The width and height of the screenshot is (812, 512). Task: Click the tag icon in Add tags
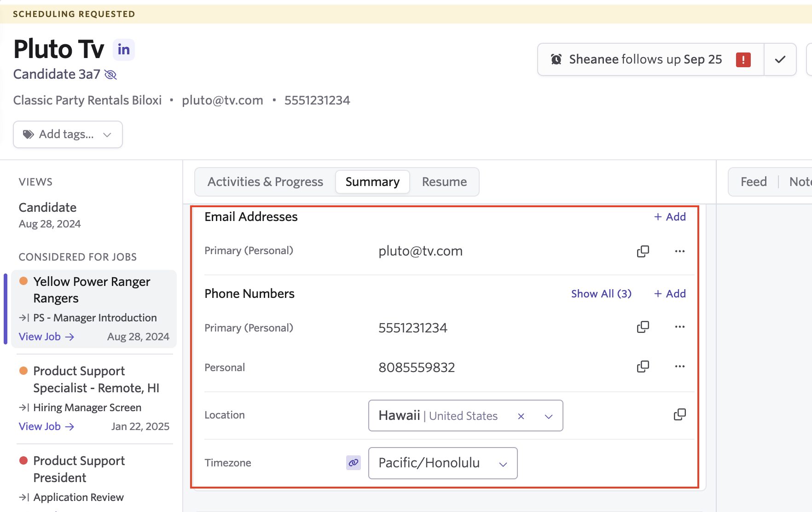pyautogui.click(x=29, y=134)
